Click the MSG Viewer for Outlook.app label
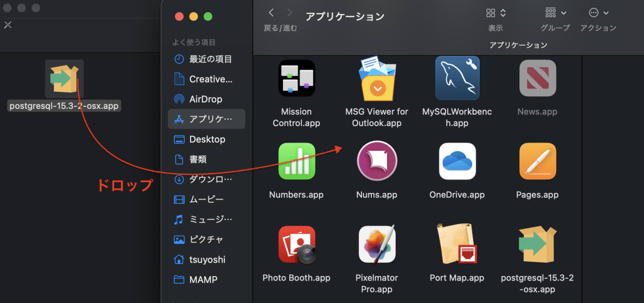 377,117
